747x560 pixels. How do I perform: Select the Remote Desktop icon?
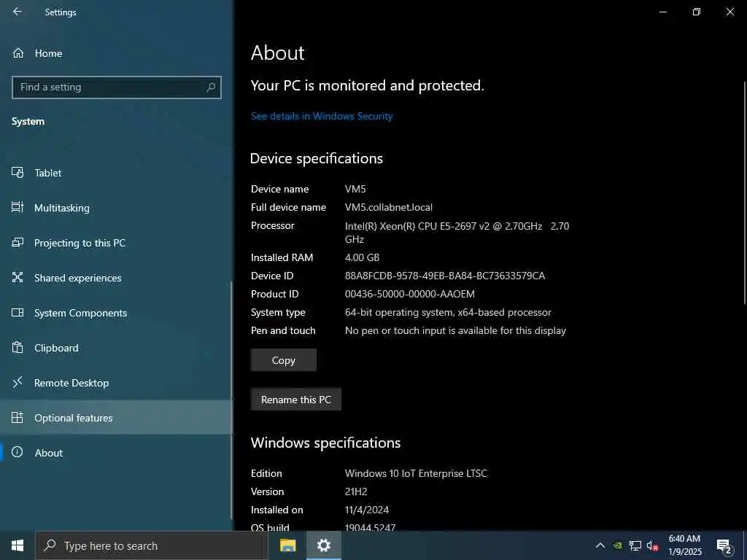click(x=18, y=382)
